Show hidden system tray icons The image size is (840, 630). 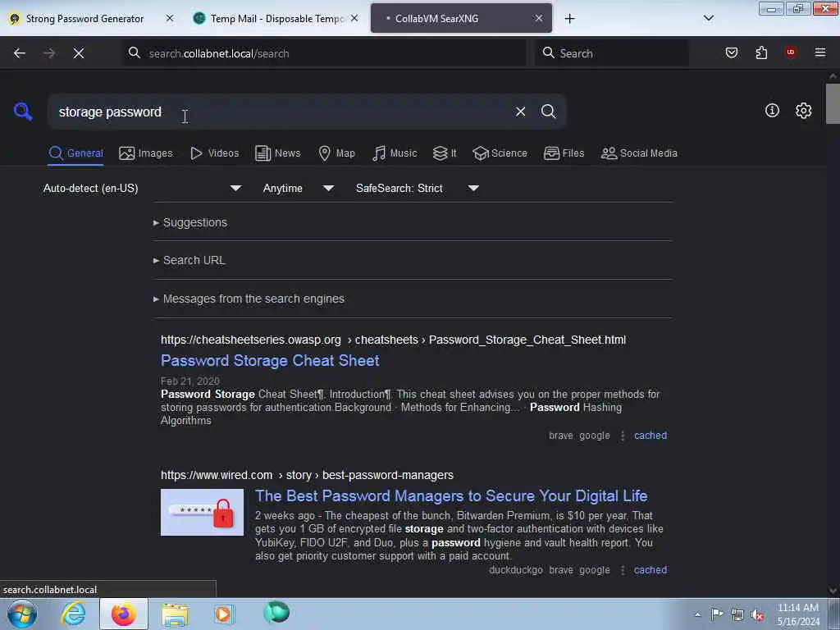coord(697,614)
